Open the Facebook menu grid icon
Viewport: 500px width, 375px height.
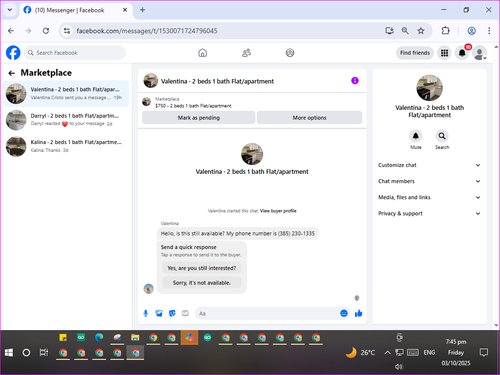point(444,53)
